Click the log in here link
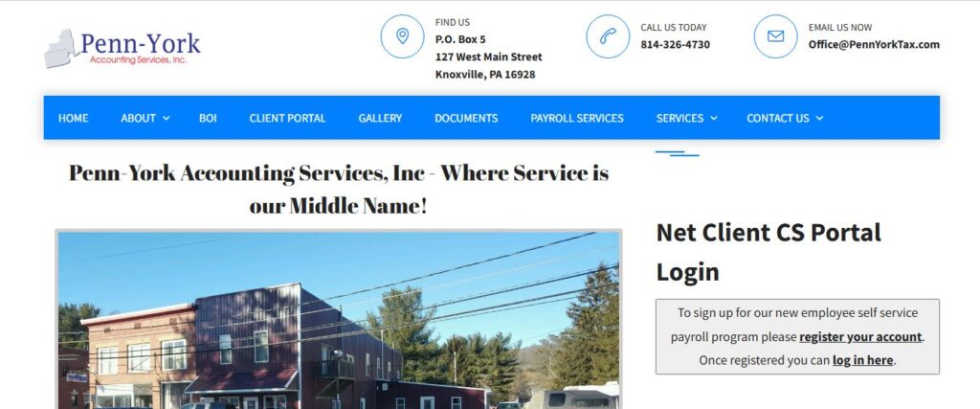 point(862,360)
